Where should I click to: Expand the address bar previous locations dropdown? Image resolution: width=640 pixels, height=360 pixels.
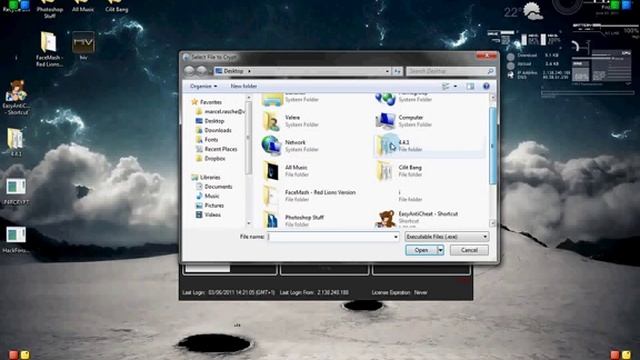pyautogui.click(x=387, y=71)
